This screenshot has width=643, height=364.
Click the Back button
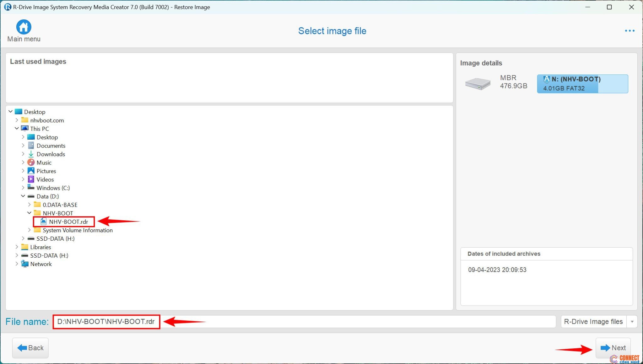point(30,348)
